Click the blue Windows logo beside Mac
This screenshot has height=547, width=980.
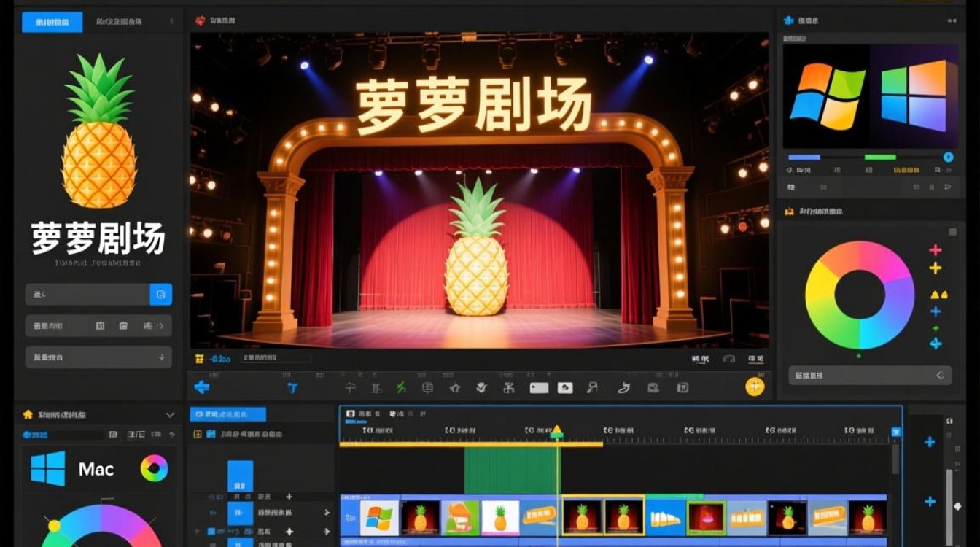pos(48,468)
